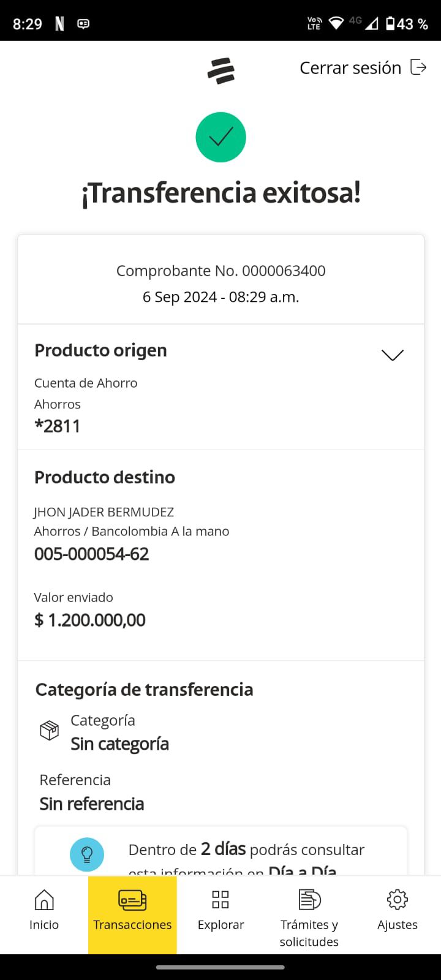Screen dimensions: 441x980
Task: Tap the Sin categoría box icon
Action: point(49,731)
